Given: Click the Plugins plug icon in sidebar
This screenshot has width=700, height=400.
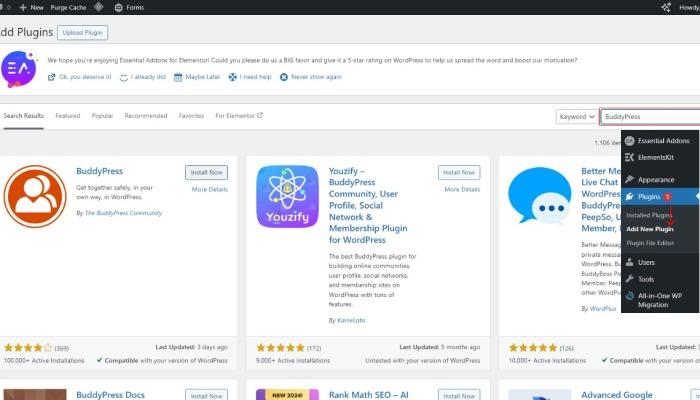Looking at the screenshot, I should tap(629, 196).
